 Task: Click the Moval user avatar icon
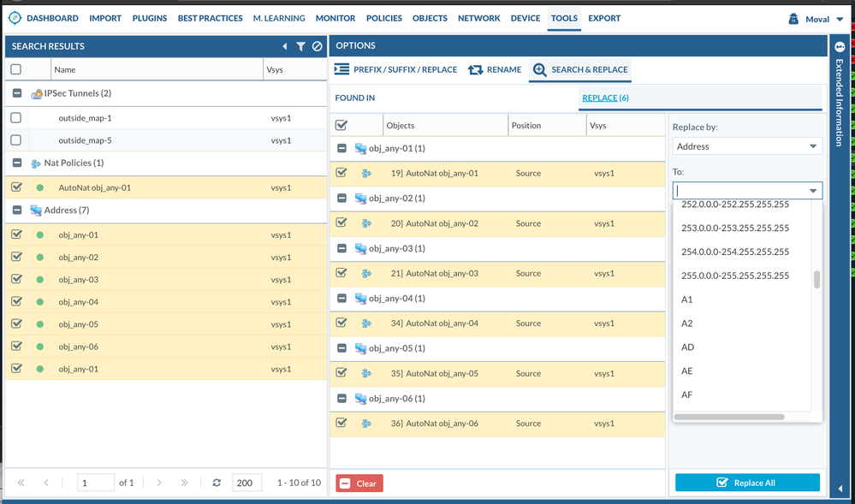click(x=793, y=19)
